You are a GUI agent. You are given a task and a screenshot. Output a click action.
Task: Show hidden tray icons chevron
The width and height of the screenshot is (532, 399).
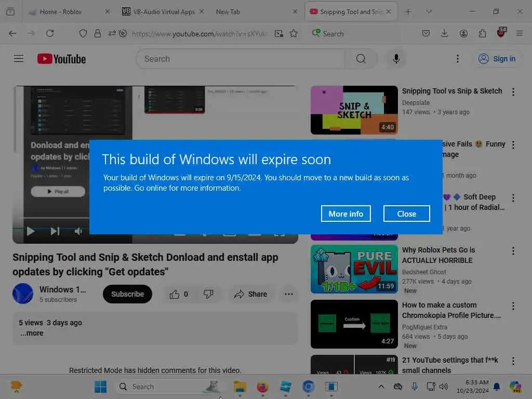(x=381, y=387)
